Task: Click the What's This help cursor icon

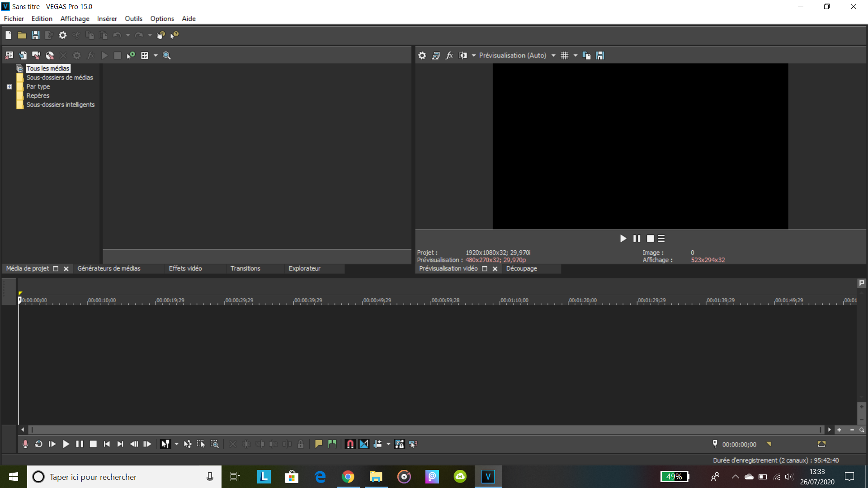Action: click(x=175, y=35)
